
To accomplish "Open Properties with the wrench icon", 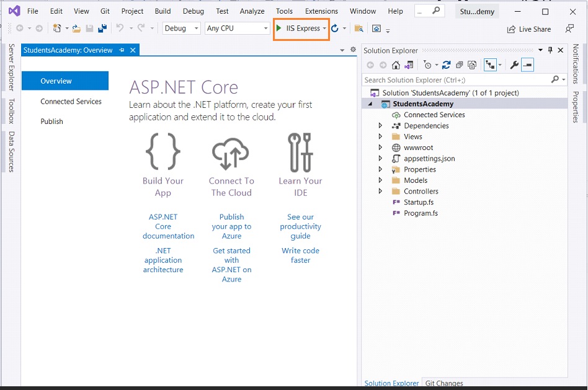I will click(x=514, y=65).
